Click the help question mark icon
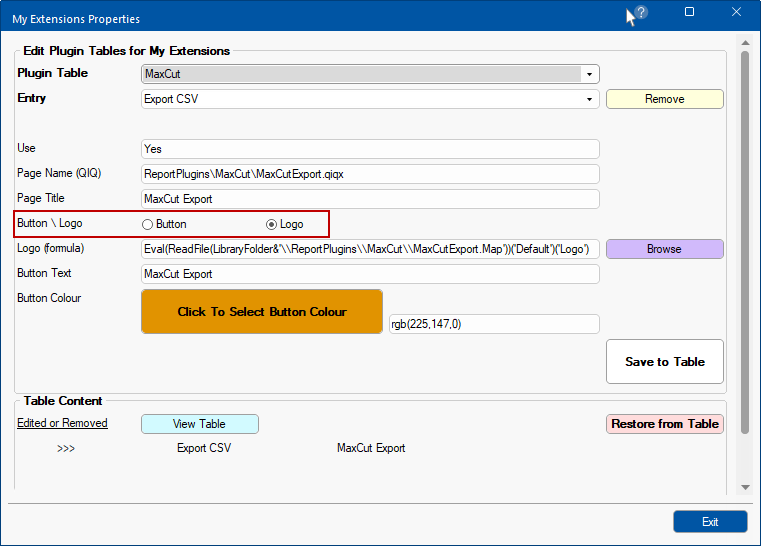Viewport: 761px width, 546px height. [641, 13]
